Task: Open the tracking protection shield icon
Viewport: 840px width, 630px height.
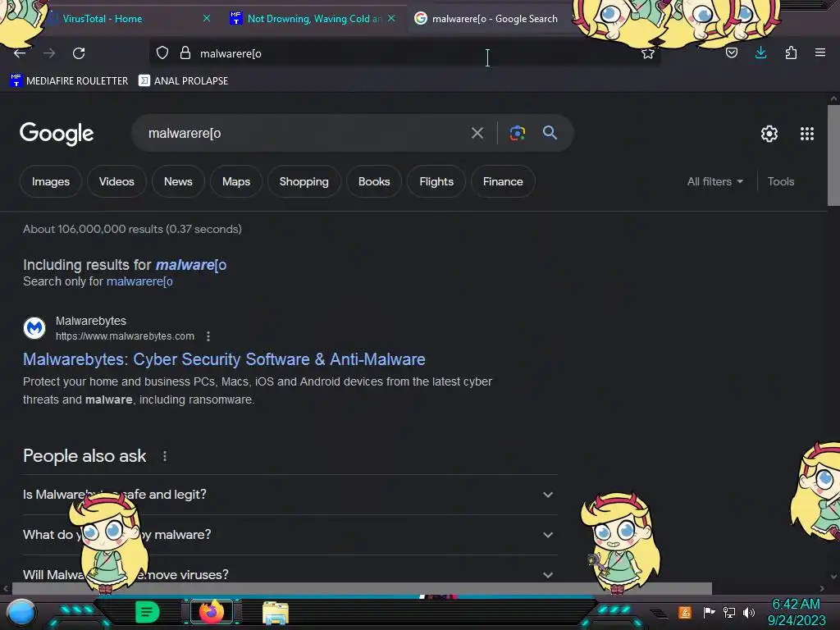Action: (162, 53)
